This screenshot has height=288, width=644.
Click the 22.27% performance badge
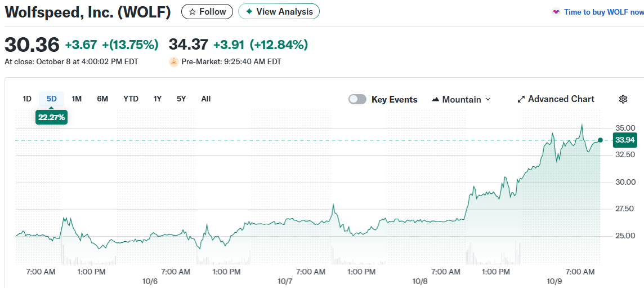(51, 117)
